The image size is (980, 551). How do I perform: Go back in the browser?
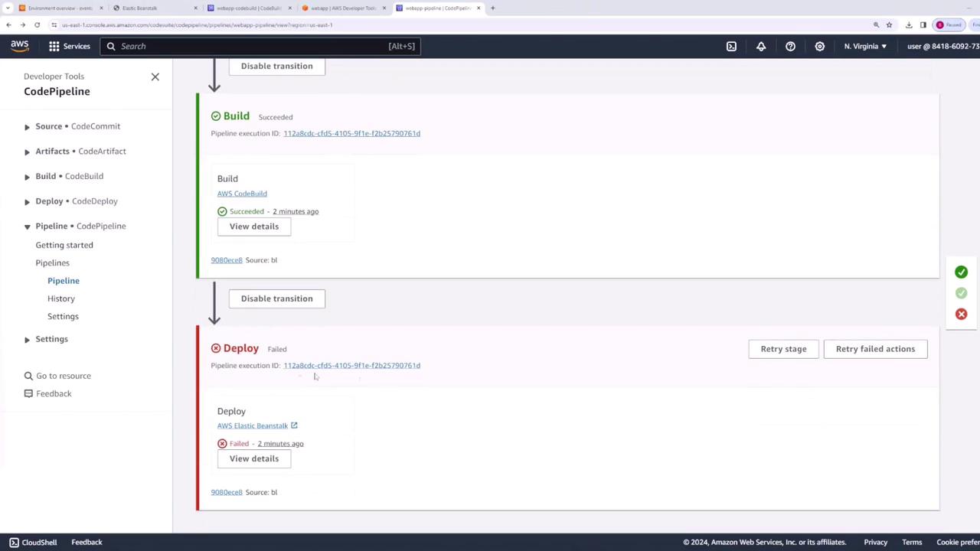tap(8, 24)
